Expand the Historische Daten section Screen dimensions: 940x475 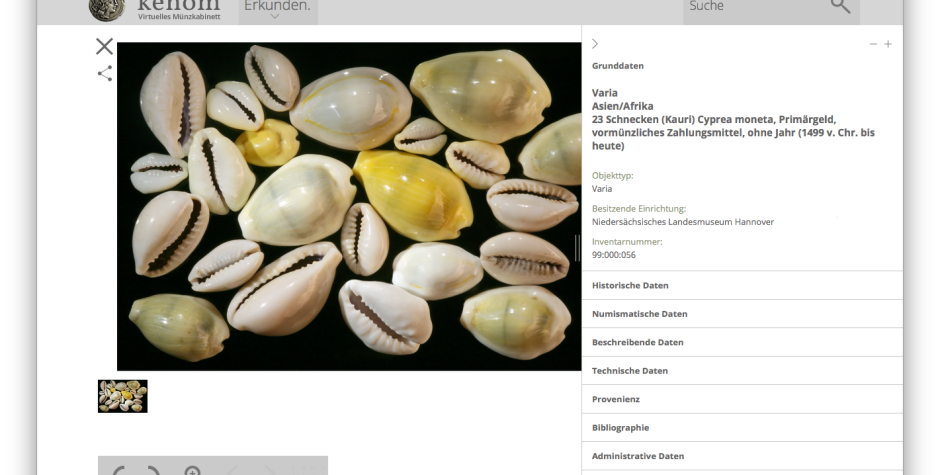click(x=742, y=285)
